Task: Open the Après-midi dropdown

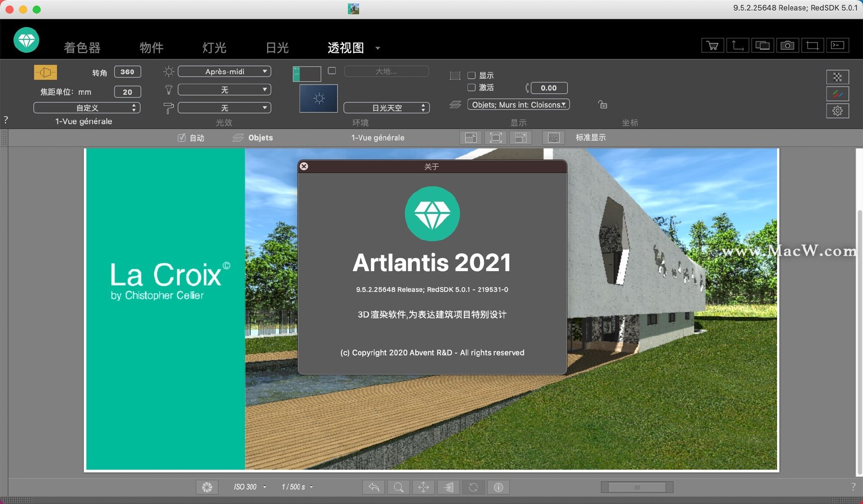Action: [225, 71]
